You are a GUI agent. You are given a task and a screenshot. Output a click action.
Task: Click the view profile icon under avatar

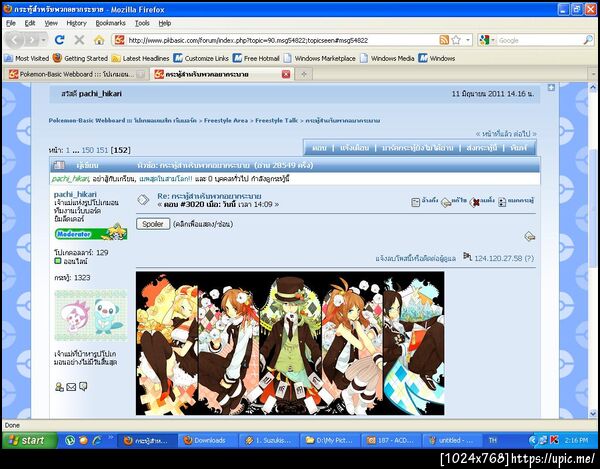[x=59, y=387]
